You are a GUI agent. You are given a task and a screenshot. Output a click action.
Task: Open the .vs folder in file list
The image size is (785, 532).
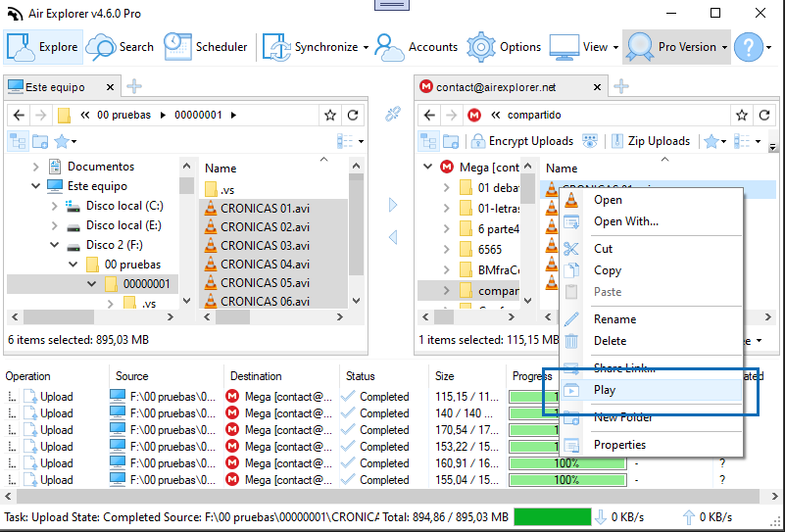(x=220, y=190)
